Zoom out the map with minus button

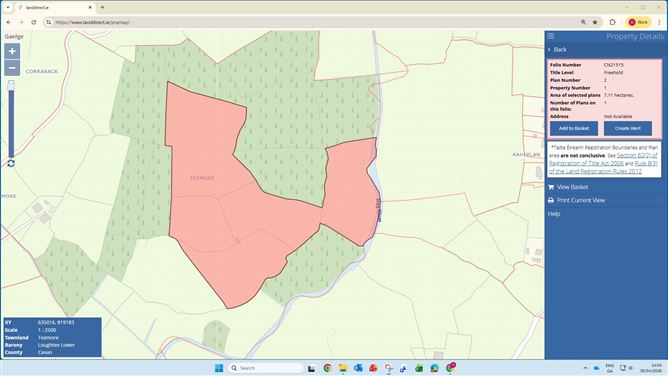(x=12, y=68)
